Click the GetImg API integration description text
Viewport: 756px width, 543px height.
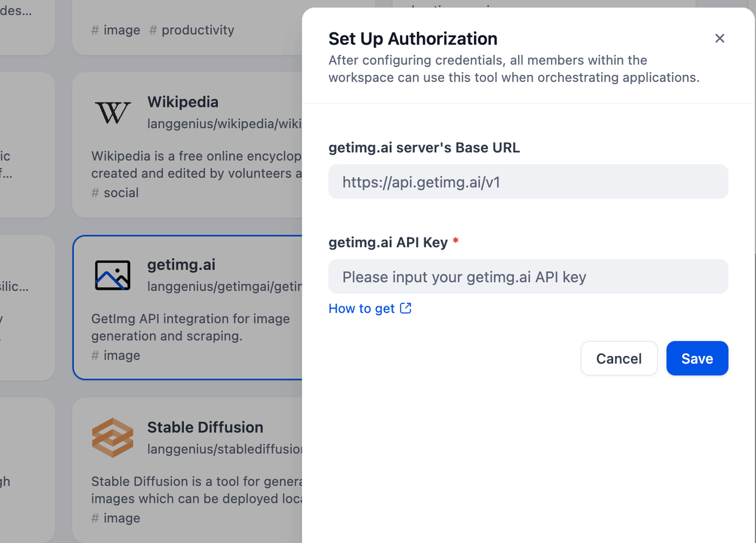click(190, 328)
